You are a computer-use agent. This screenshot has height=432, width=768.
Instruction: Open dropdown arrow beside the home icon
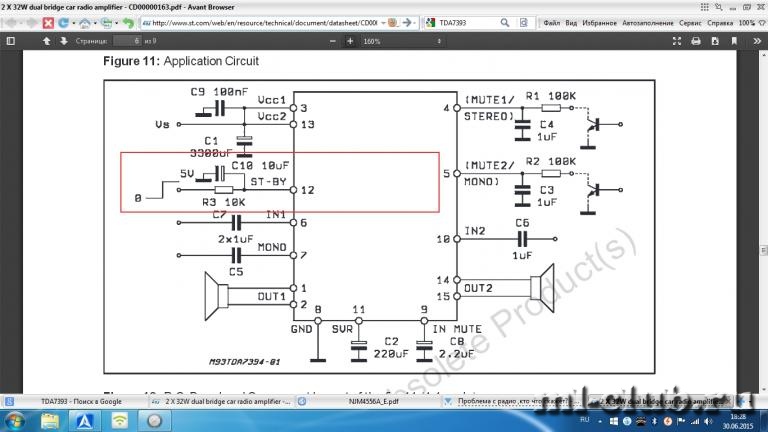[x=95, y=23]
